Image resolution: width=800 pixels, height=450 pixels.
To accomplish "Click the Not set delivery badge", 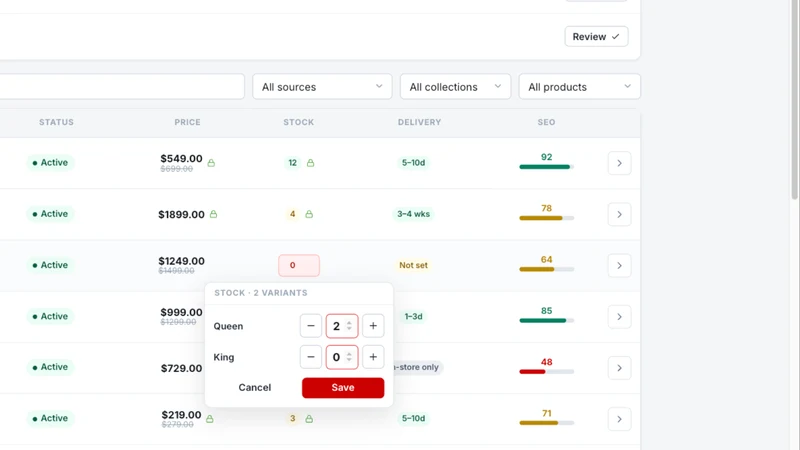I will 413,265.
